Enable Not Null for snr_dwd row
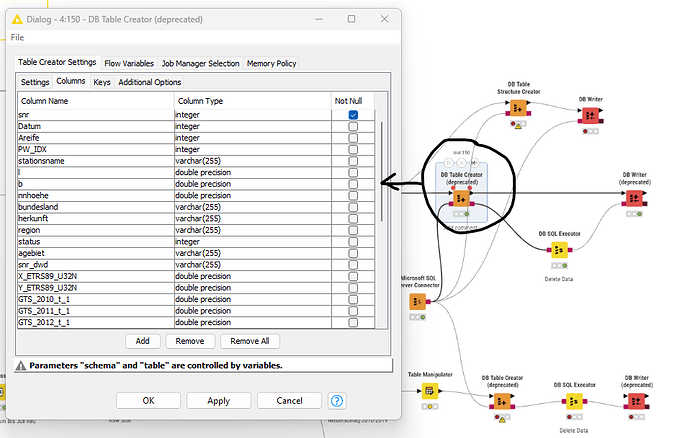This screenshot has width=690, height=438. click(x=353, y=265)
